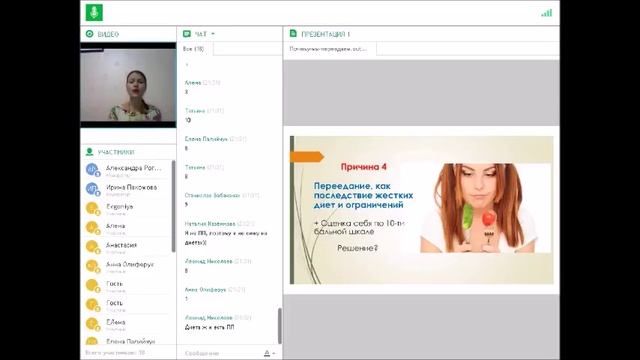Click the Чат panel header icon
Image resolution: width=640 pixels, height=360 pixels.
(187, 34)
